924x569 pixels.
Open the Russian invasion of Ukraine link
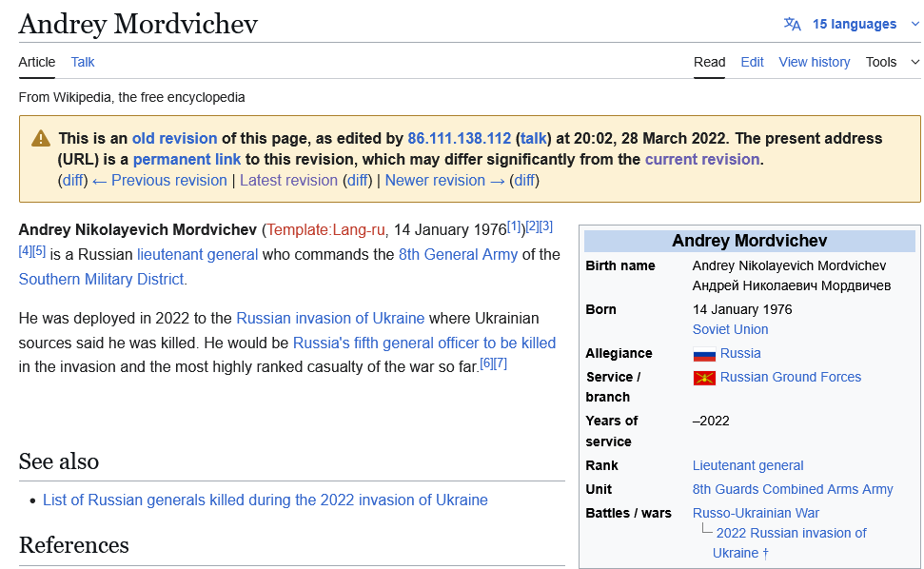330,318
